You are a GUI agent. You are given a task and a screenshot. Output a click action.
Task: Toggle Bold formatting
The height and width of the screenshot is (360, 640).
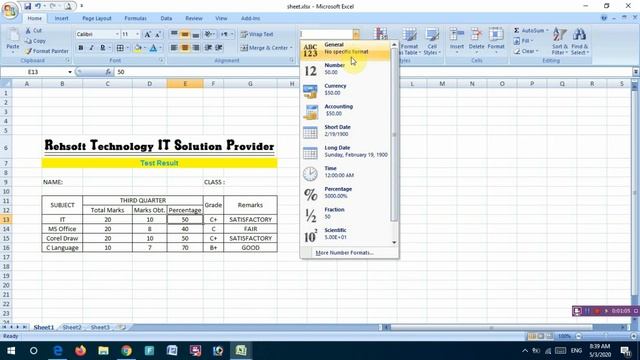(x=80, y=48)
